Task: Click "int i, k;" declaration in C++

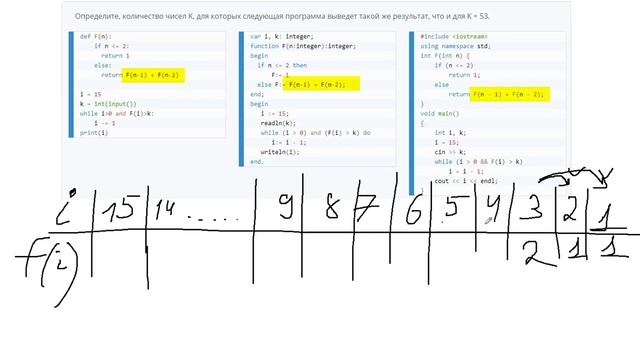Action: 450,133
